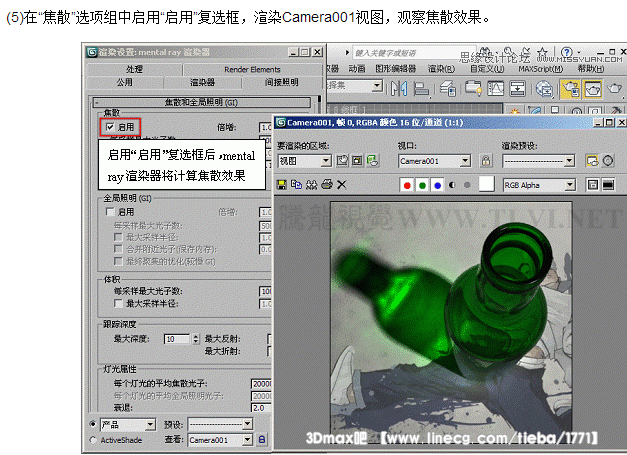Toggle the blue channel button
The height and width of the screenshot is (455, 627).
pos(437,185)
